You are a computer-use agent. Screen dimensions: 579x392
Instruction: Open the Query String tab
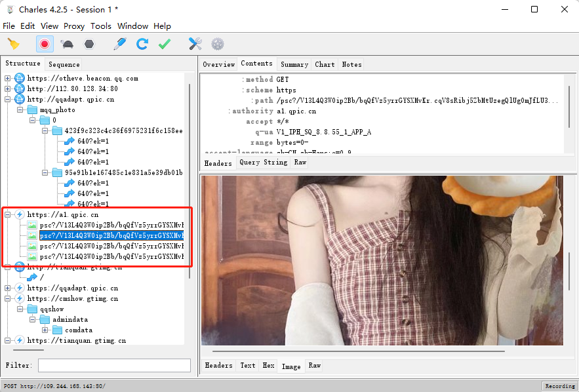pyautogui.click(x=263, y=162)
